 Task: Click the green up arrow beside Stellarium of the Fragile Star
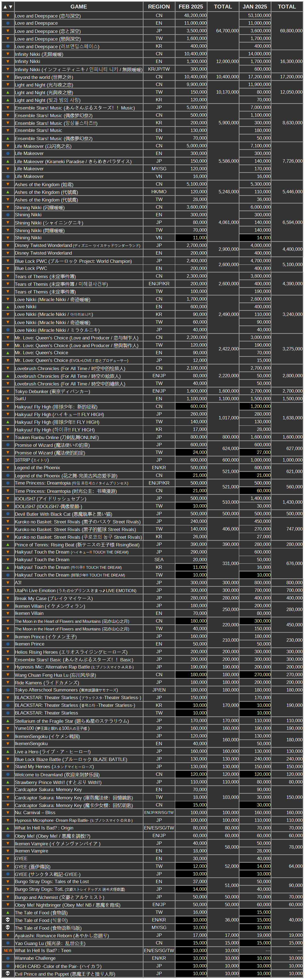click(8, 720)
